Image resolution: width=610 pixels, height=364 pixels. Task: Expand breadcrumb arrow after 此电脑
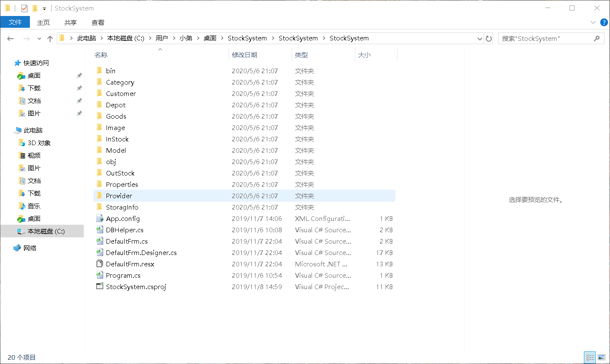101,38
